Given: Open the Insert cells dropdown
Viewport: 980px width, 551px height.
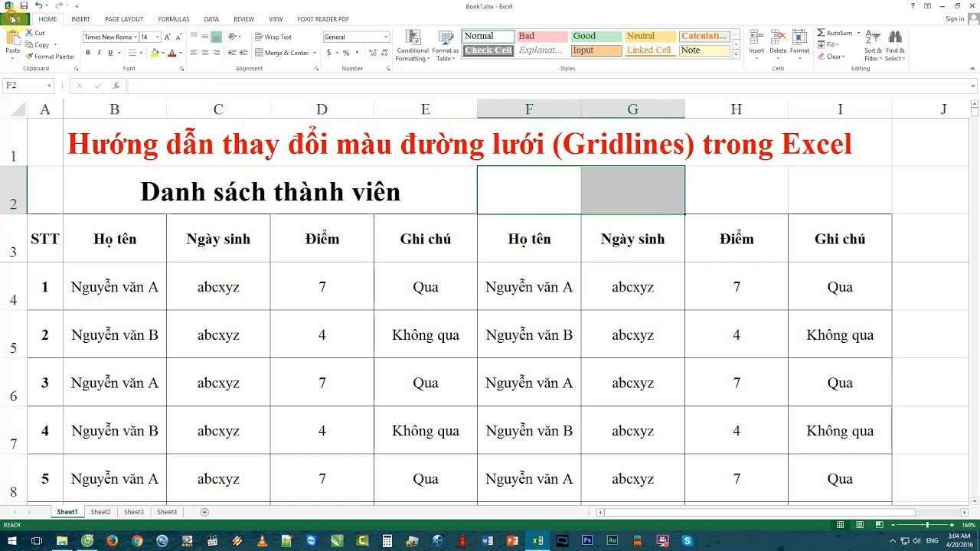Looking at the screenshot, I should pos(756,57).
